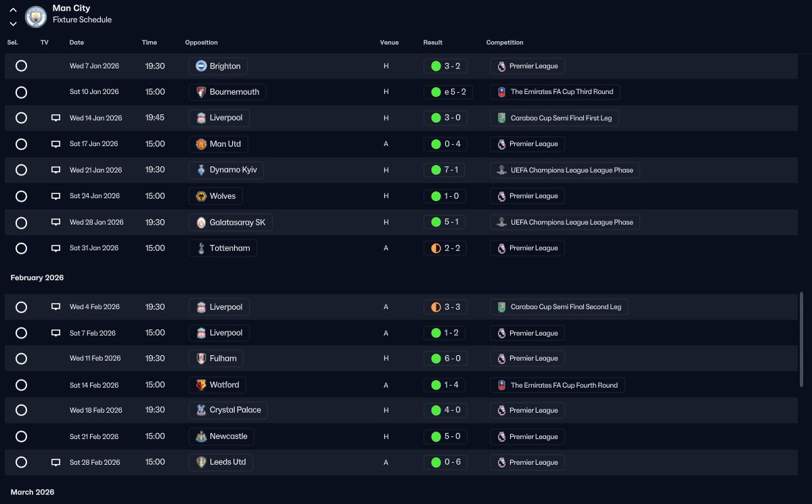Open Bournemouth club button
812x504 pixels.
pos(227,92)
